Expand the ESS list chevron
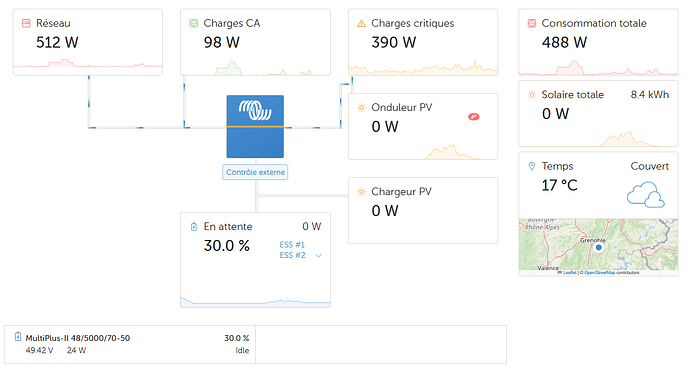This screenshot has width=690, height=370. (x=319, y=256)
